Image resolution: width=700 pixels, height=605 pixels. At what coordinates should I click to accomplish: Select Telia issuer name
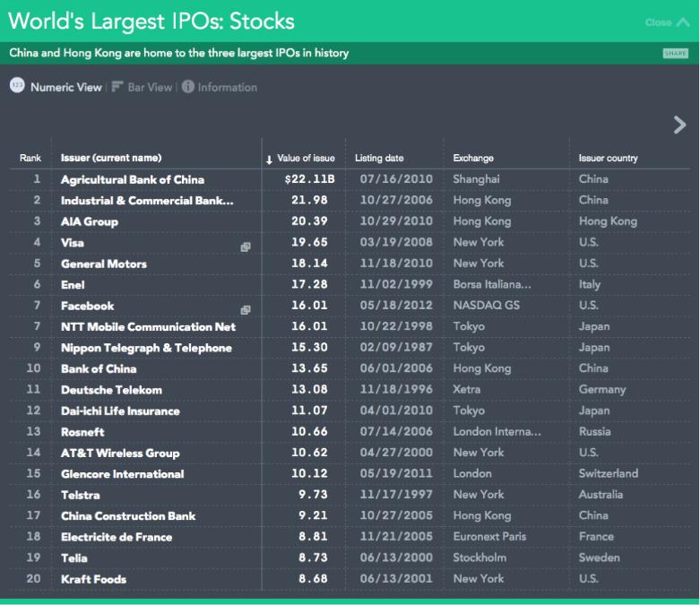point(74,557)
